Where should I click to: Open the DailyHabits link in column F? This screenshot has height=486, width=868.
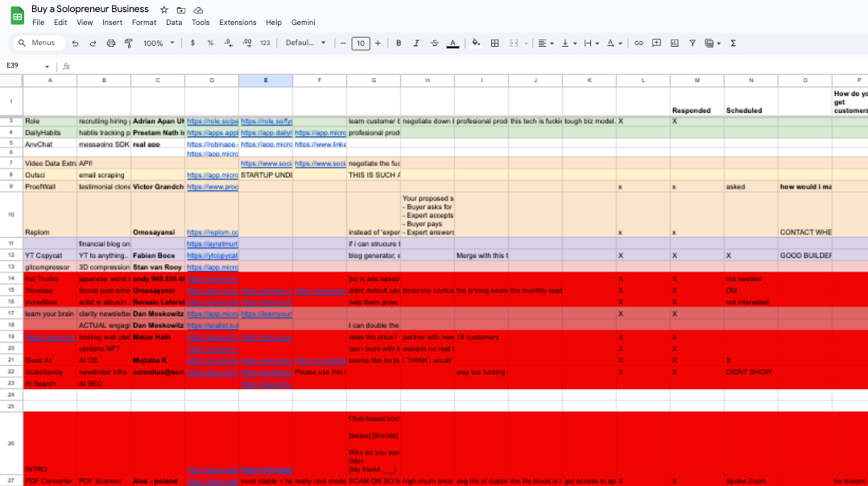[320, 132]
